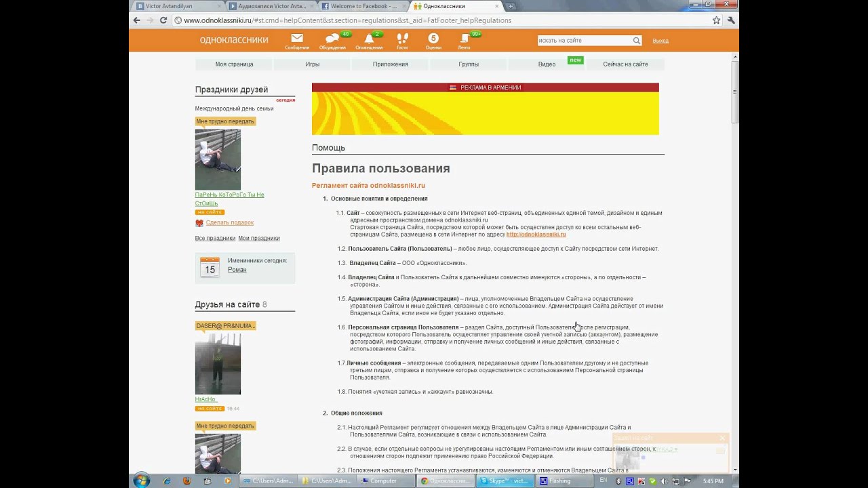
Task: Open the ПаРеНь КоТоРоГо Ты Не СтОиШь profile link
Action: [x=229, y=199]
